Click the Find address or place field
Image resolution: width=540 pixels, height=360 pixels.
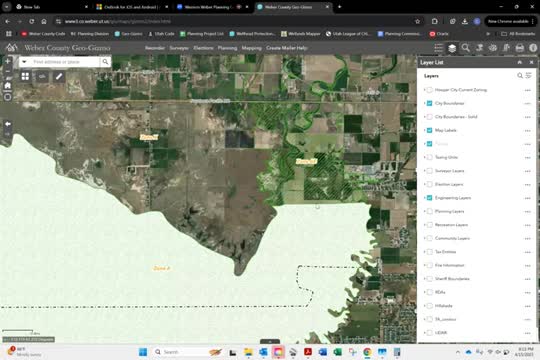tap(65, 62)
